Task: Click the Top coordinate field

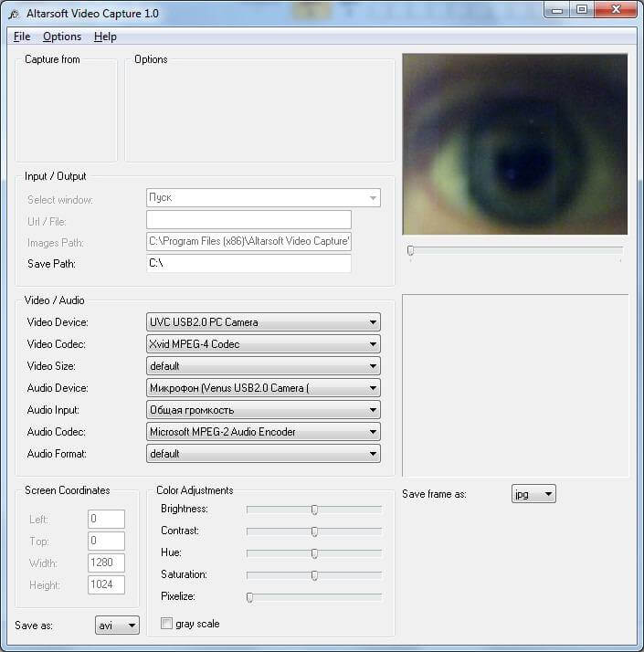Action: point(107,541)
